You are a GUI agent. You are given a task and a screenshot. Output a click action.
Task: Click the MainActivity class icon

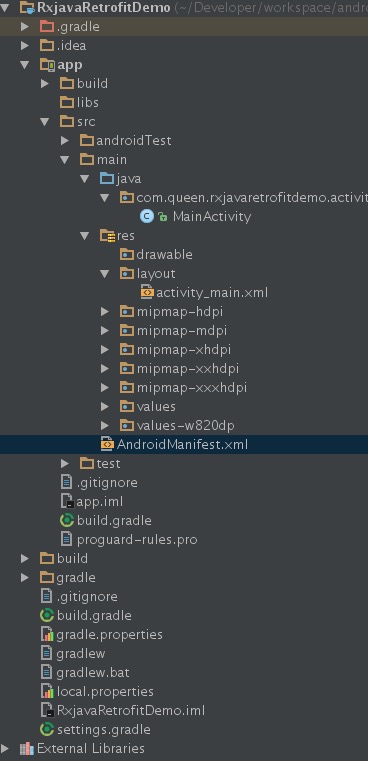(x=147, y=216)
